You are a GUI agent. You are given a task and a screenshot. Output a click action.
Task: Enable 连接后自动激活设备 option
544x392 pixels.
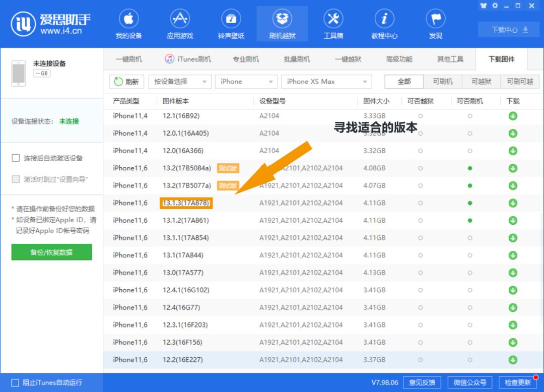coord(15,157)
